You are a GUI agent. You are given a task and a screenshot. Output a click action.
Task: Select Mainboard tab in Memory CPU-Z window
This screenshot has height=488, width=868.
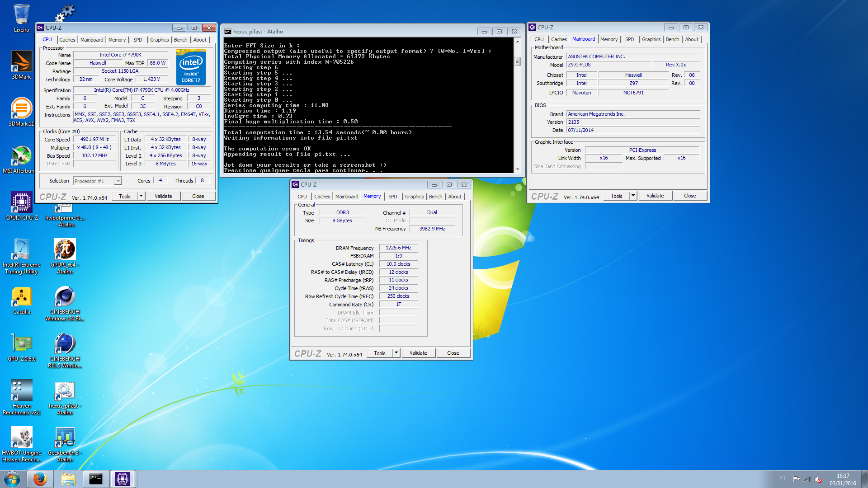point(347,197)
